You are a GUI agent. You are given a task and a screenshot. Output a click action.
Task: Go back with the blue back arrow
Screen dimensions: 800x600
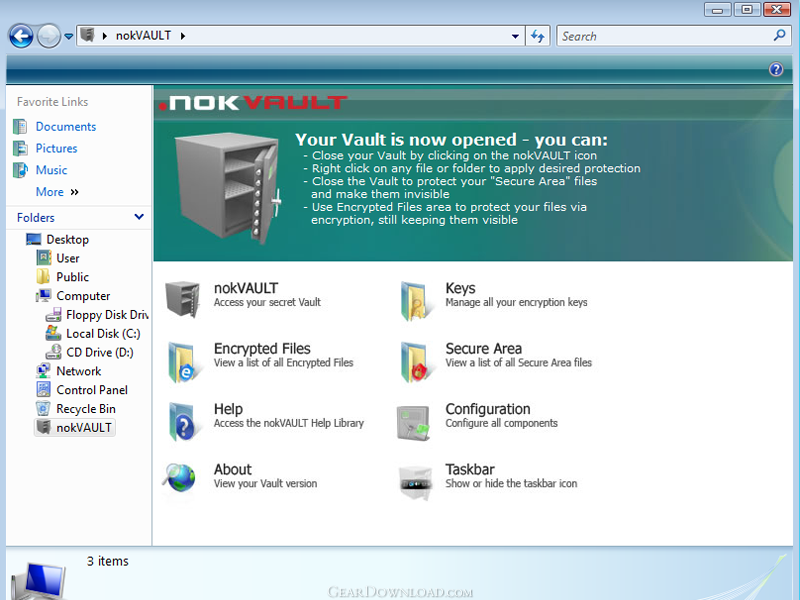coord(21,36)
